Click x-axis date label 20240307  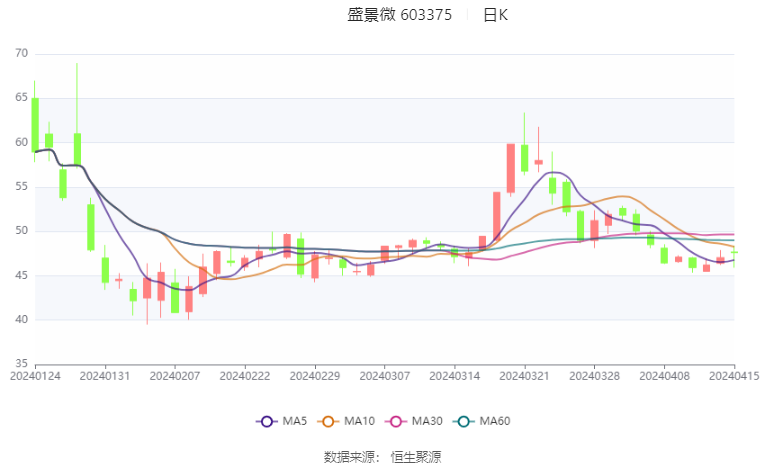click(384, 376)
